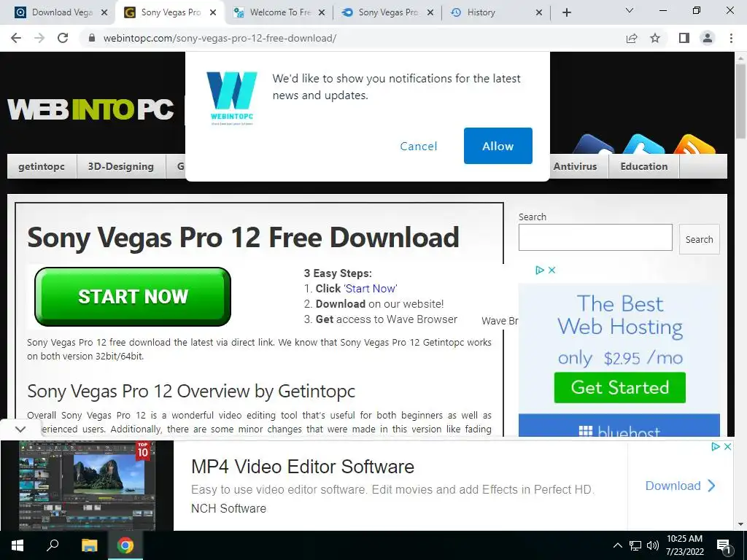Click the 'Start Now' text link

[x=370, y=289]
